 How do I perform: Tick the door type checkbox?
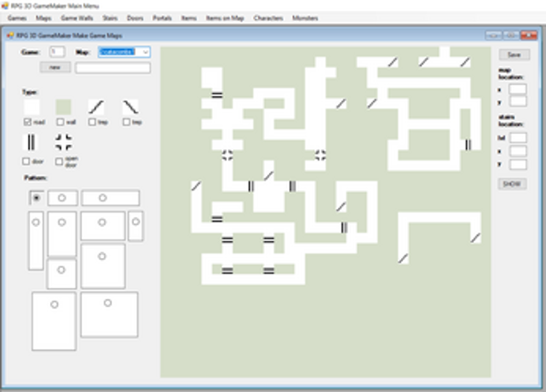tap(26, 161)
